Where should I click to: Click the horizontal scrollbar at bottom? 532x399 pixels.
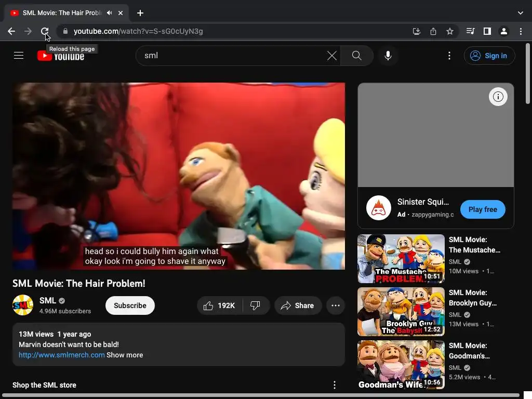point(261,395)
